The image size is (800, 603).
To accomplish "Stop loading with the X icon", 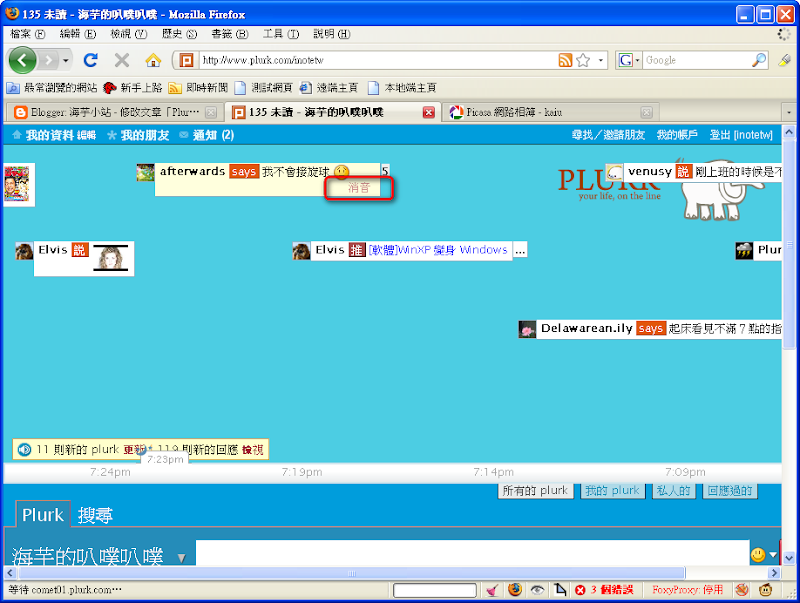I will click(x=121, y=60).
